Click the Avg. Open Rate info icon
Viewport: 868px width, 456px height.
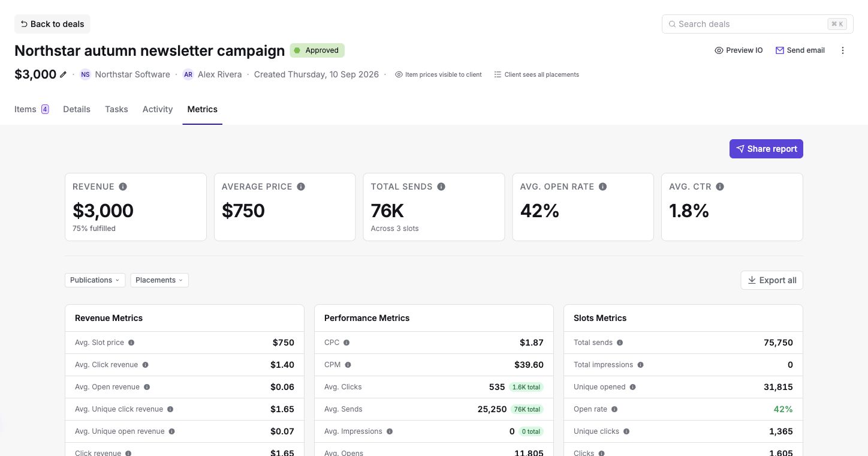603,187
